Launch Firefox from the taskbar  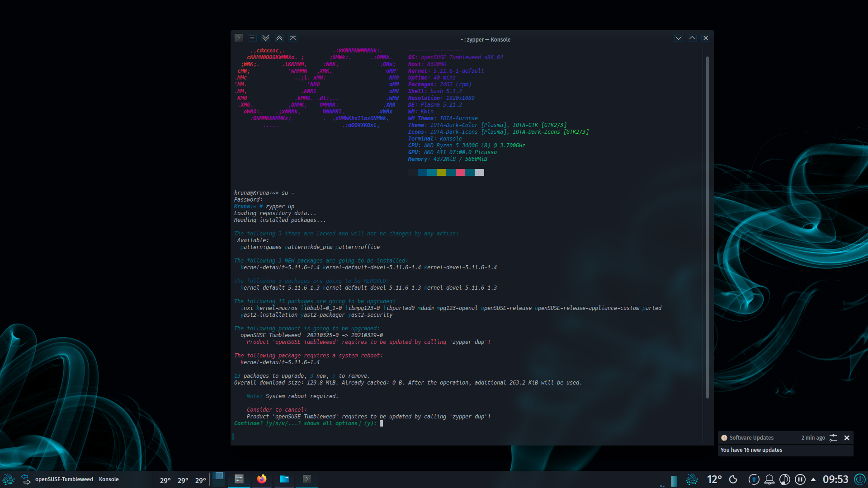coord(262,479)
